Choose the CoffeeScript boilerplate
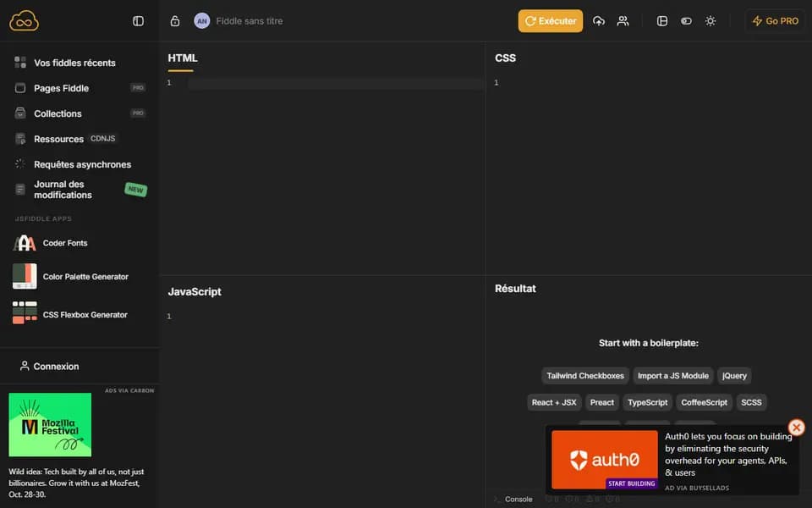This screenshot has height=508, width=812. [705, 402]
